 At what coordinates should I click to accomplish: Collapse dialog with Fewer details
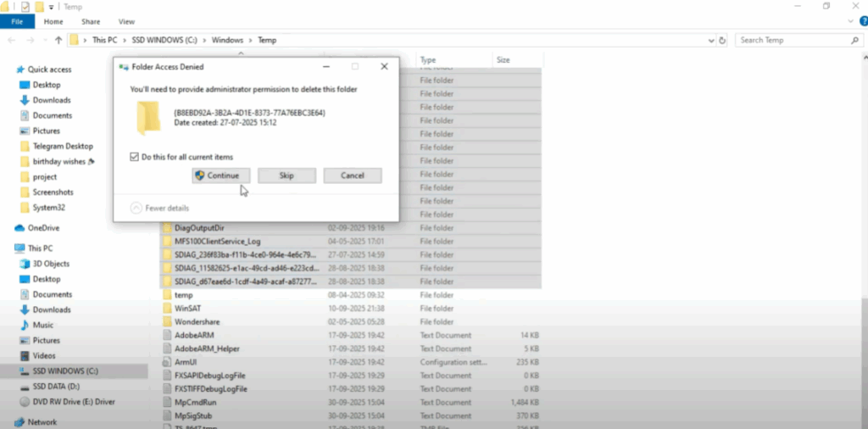[x=159, y=208]
